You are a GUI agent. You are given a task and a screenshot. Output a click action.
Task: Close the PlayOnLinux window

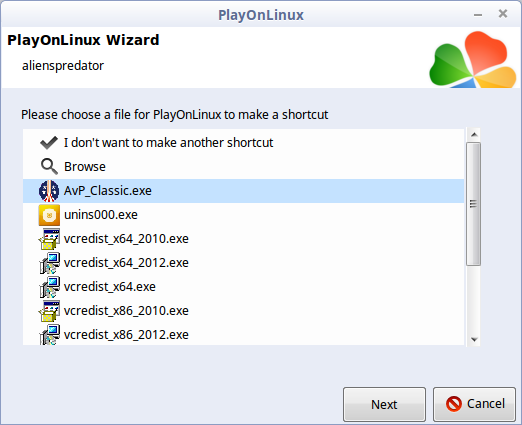(x=503, y=14)
